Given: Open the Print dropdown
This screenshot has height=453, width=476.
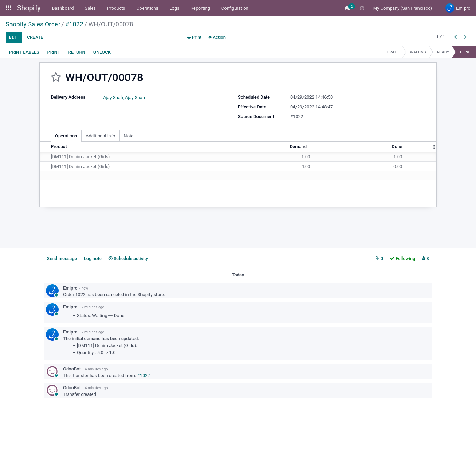Looking at the screenshot, I should click(194, 37).
